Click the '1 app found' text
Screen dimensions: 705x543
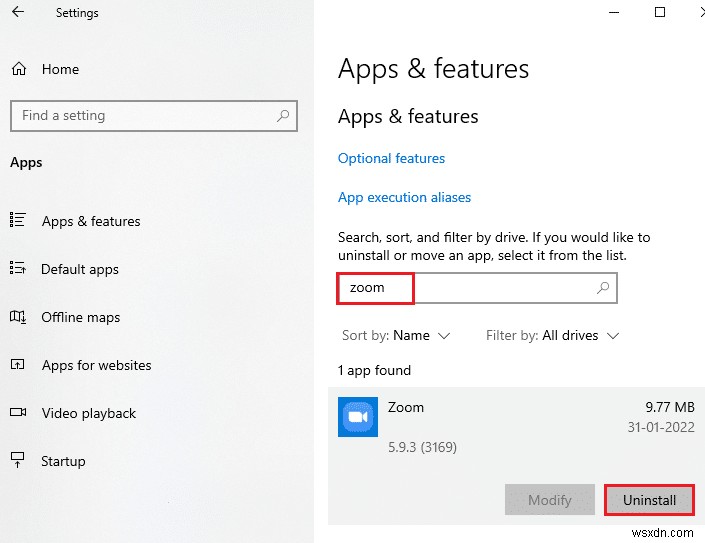374,370
